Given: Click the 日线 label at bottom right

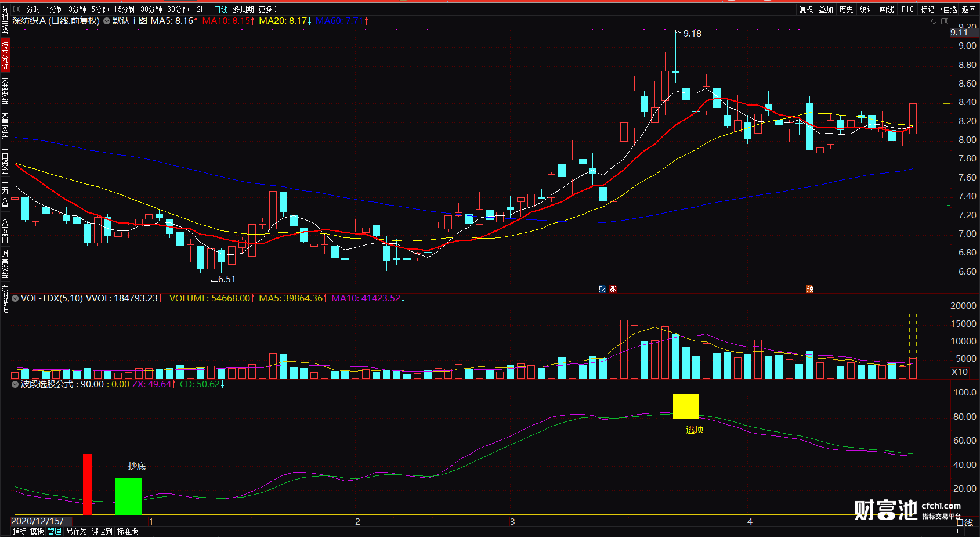Looking at the screenshot, I should (x=964, y=522).
